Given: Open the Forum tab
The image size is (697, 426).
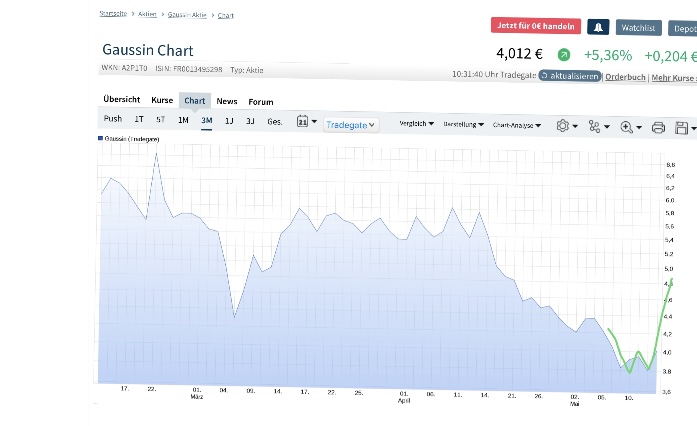Looking at the screenshot, I should coord(260,102).
